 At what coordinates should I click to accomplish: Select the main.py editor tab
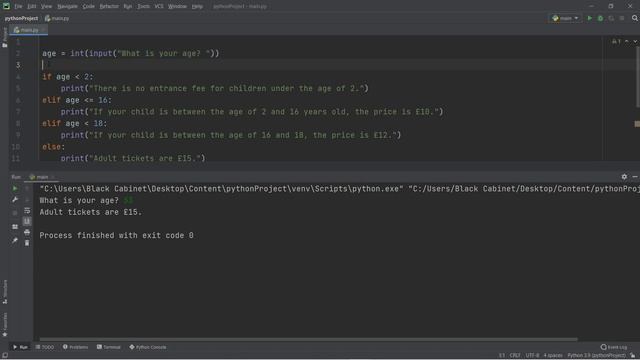tap(29, 30)
